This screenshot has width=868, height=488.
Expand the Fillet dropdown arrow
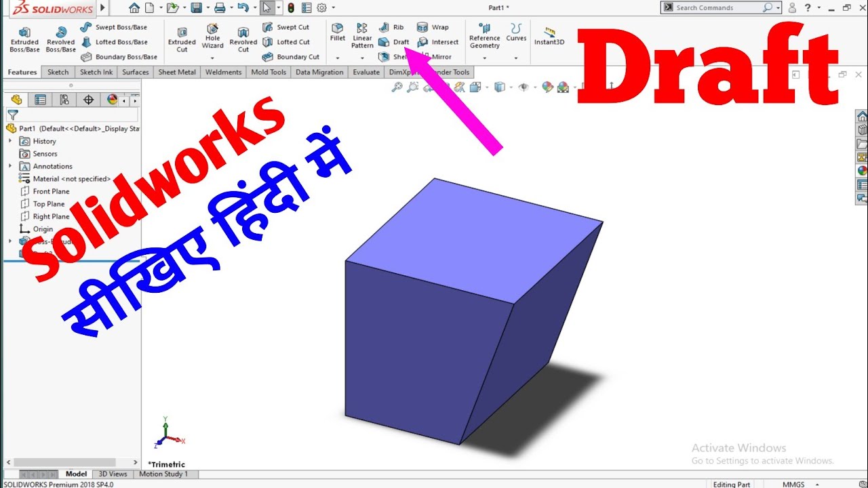point(338,58)
